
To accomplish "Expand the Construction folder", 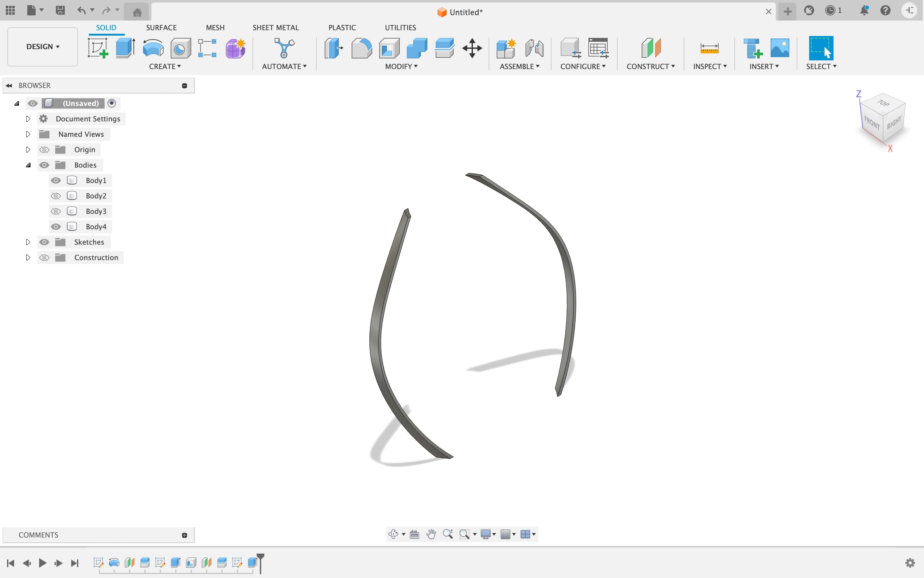I will click(x=28, y=258).
